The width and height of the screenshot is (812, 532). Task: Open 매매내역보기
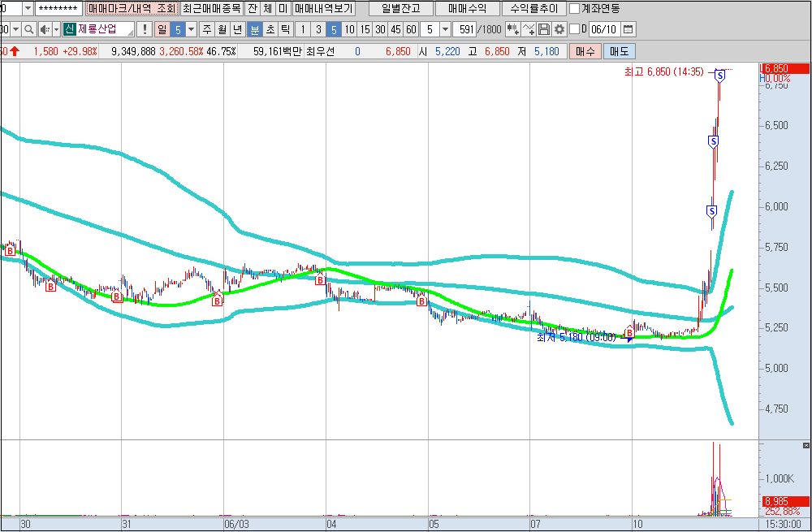[324, 9]
